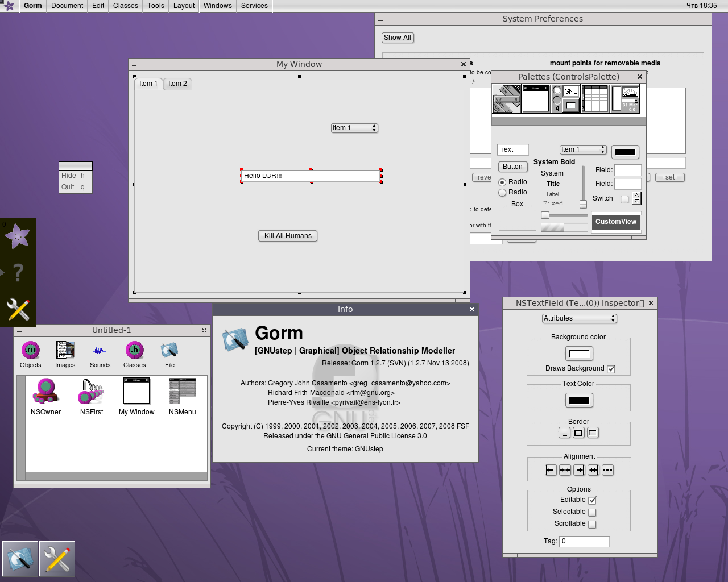Screen dimensions: 728x582
Task: Click the horizontal slider in Controls palette
Action: 564,215
